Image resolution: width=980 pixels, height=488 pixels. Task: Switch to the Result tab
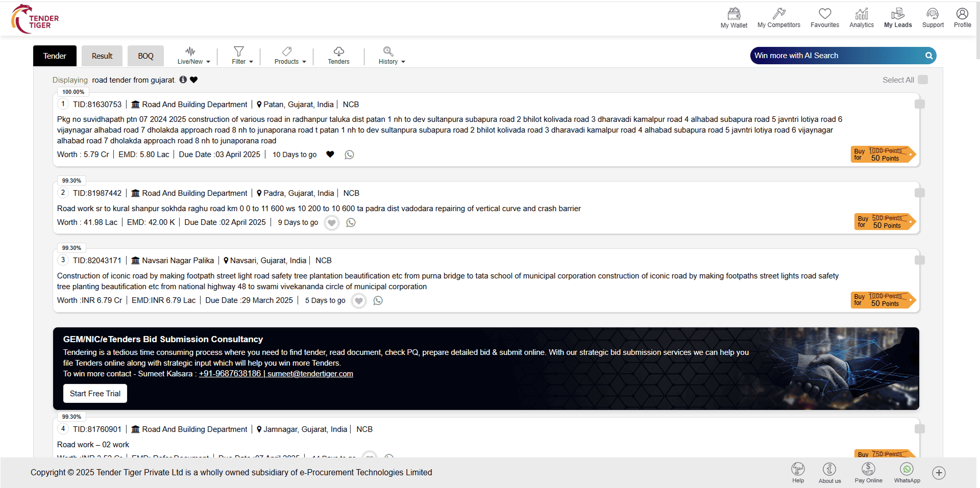click(102, 56)
